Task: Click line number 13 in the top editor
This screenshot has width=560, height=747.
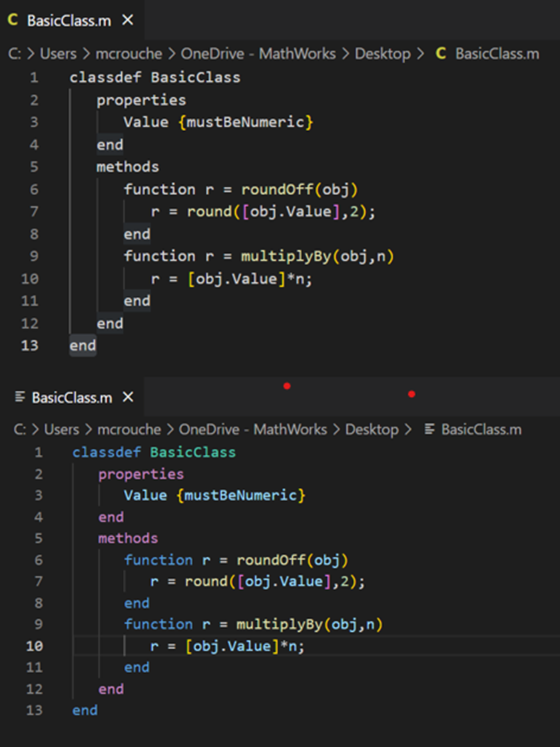Action: tap(30, 346)
